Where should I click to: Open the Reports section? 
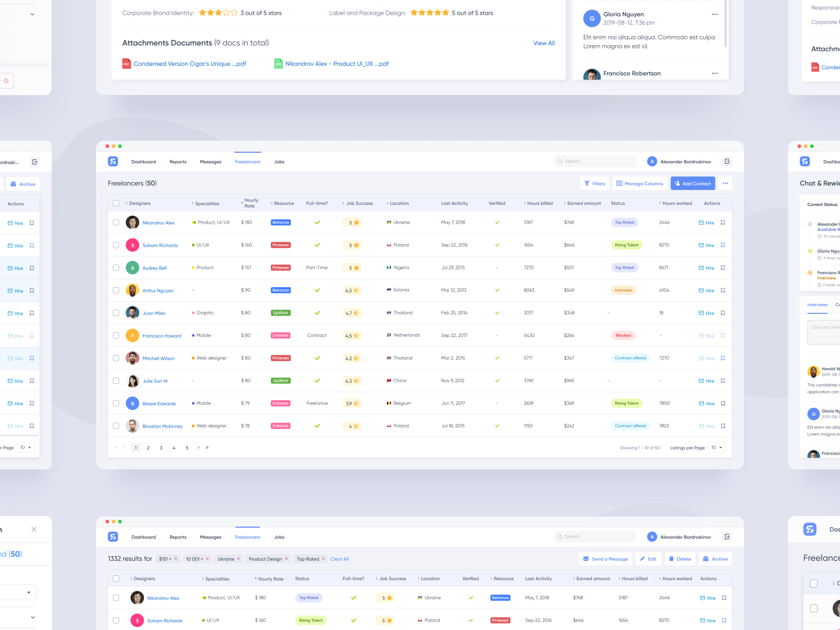tap(177, 162)
